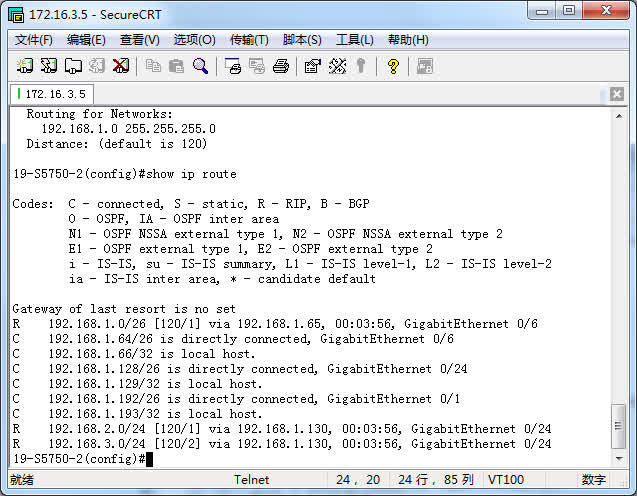Click the Connect toolbar icon
The height and width of the screenshot is (496, 637).
click(x=25, y=66)
